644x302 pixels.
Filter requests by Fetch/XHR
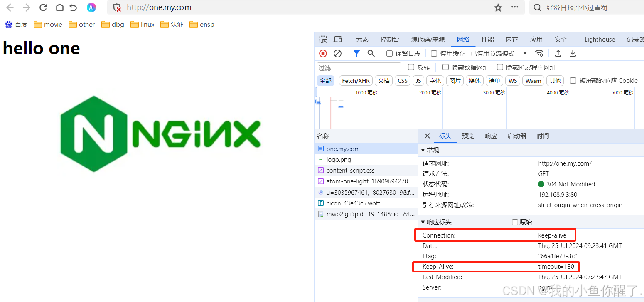click(x=356, y=81)
